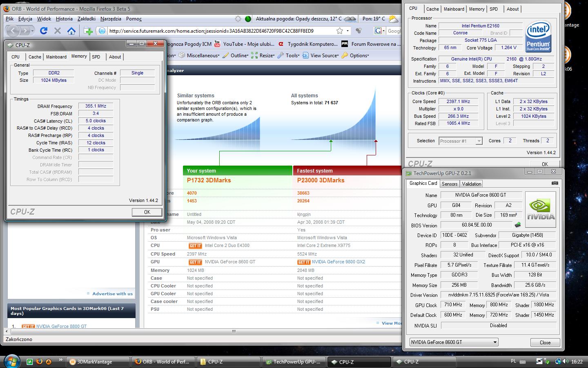Switch to Sensors tab in GPU-Z
The height and width of the screenshot is (368, 588).
click(x=450, y=184)
